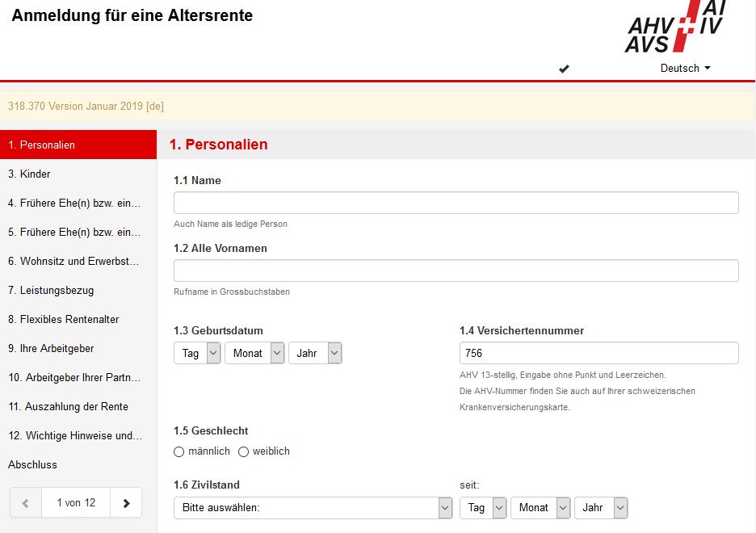The height and width of the screenshot is (533, 756).
Task: Click the 1.1 Name input field
Action: pos(456,203)
